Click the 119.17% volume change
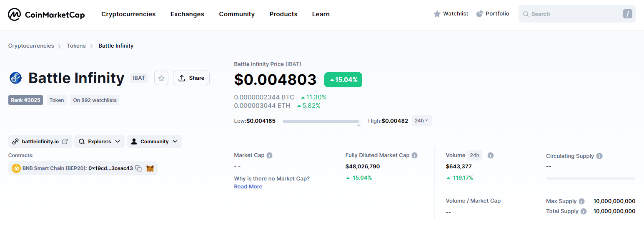The width and height of the screenshot is (644, 226). [x=460, y=178]
